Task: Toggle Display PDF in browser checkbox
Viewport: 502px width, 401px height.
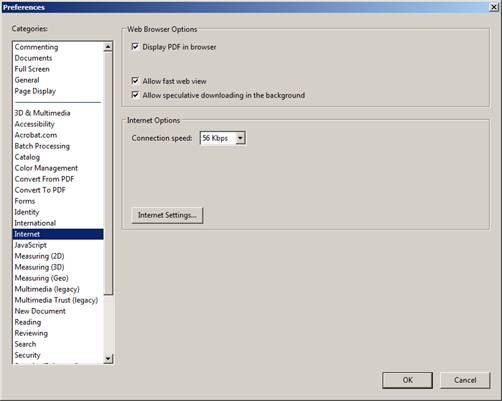Action: coord(135,47)
